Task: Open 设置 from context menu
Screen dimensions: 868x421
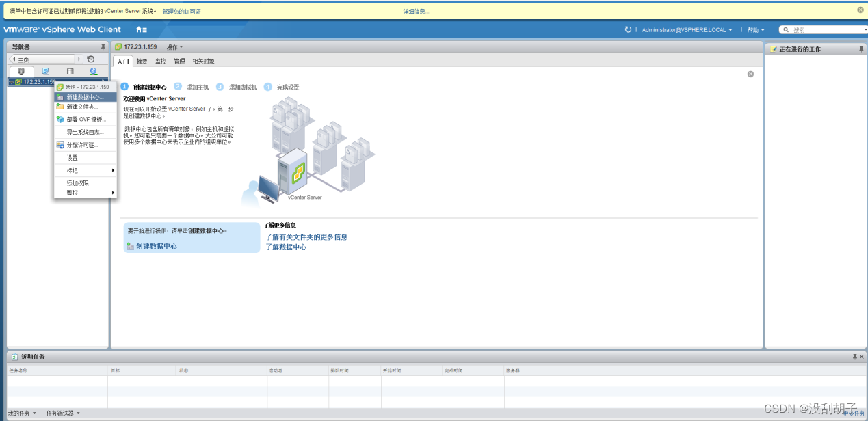Action: tap(86, 158)
